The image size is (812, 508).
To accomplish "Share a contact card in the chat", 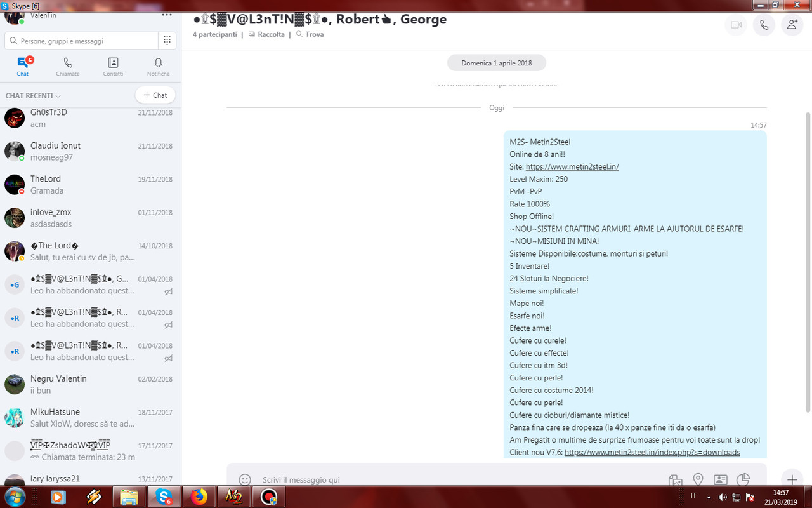I will (x=721, y=479).
